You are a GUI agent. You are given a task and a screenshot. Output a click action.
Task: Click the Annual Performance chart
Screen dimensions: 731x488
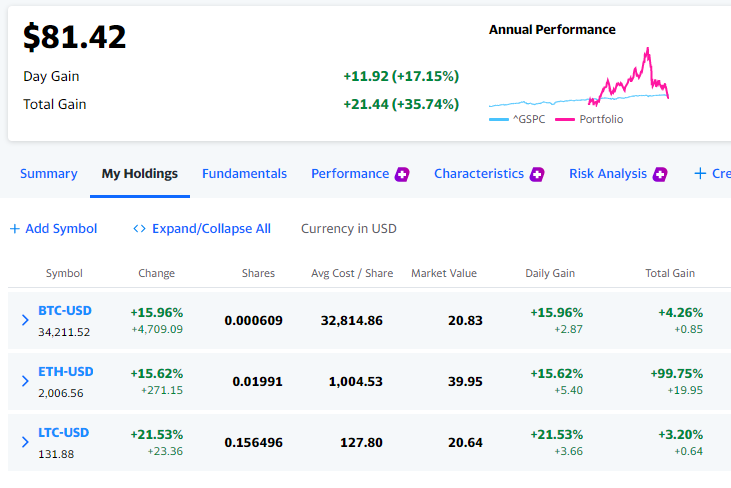[x=579, y=76]
